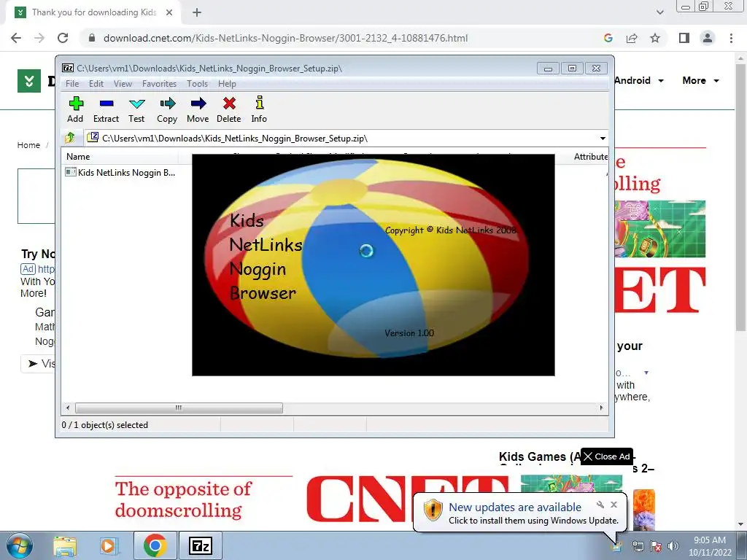
Task: Click the Chrome address bar URL
Action: 285,38
